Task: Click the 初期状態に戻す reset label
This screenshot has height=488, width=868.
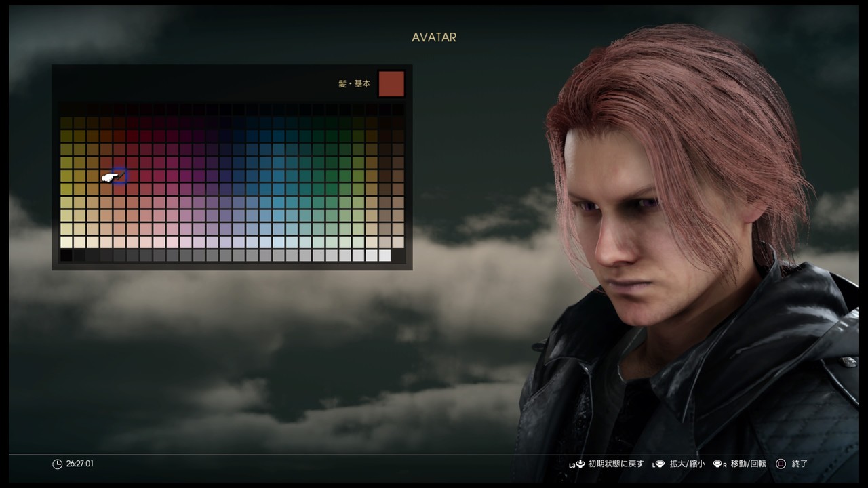Action: [616, 464]
